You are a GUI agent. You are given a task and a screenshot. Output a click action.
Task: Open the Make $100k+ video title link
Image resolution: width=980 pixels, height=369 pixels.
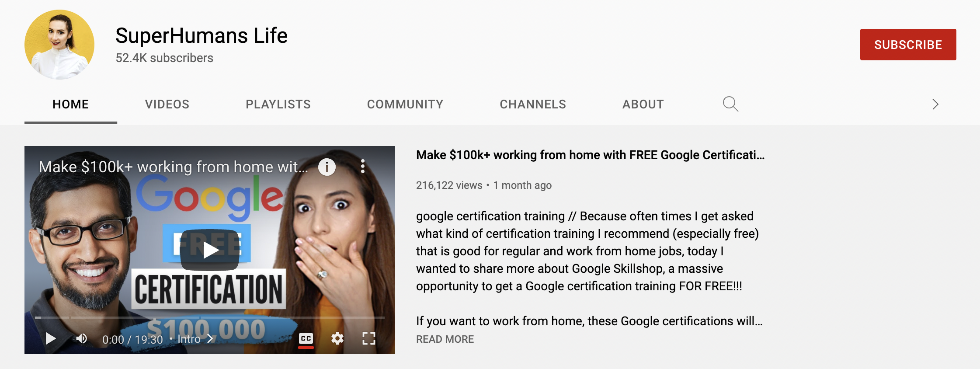coord(591,155)
